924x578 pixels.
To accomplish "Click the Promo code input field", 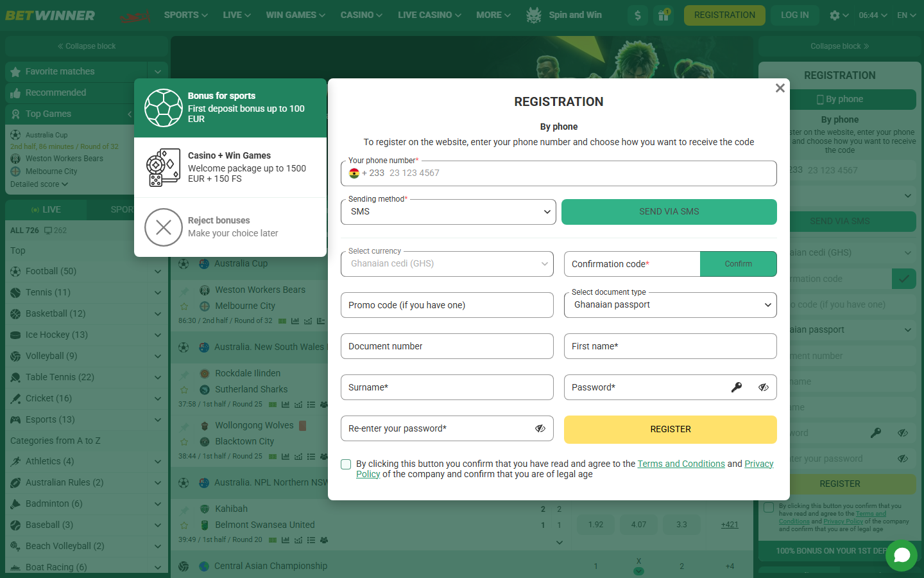I will click(447, 305).
